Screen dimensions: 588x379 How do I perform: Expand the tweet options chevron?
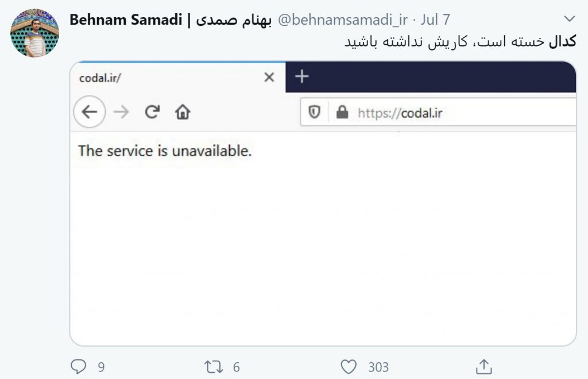[569, 19]
